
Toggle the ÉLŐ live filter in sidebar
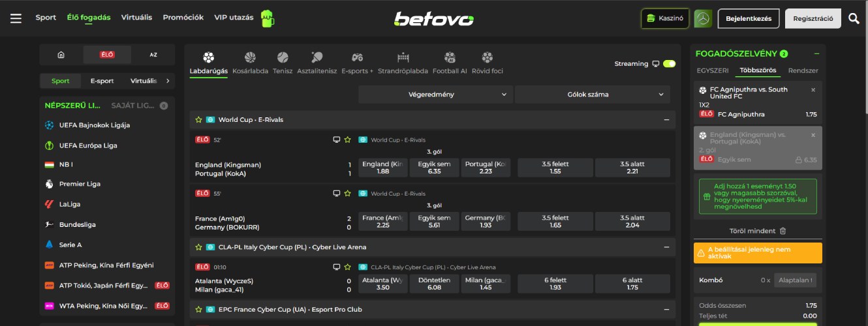point(107,55)
